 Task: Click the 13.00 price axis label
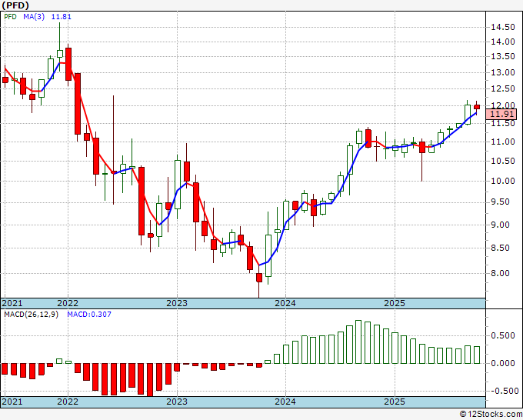(x=503, y=73)
